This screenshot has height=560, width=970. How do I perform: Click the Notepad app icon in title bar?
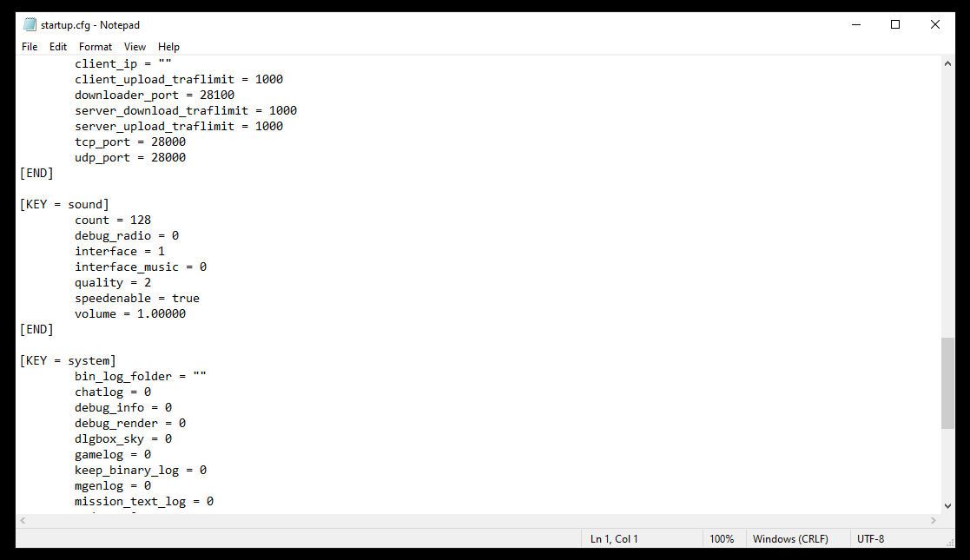tap(30, 25)
